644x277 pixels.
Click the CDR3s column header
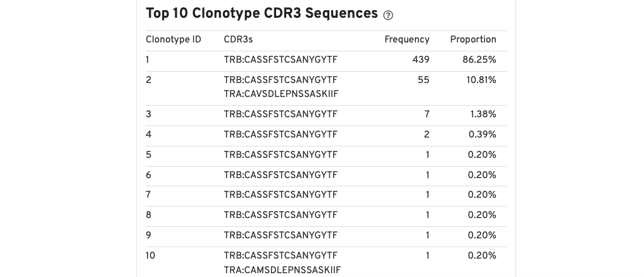[238, 39]
